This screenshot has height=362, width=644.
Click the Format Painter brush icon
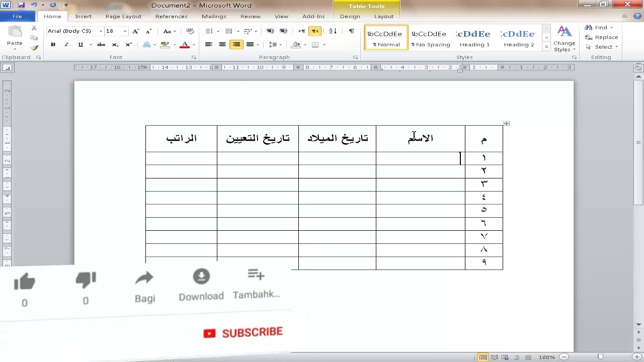(x=34, y=48)
